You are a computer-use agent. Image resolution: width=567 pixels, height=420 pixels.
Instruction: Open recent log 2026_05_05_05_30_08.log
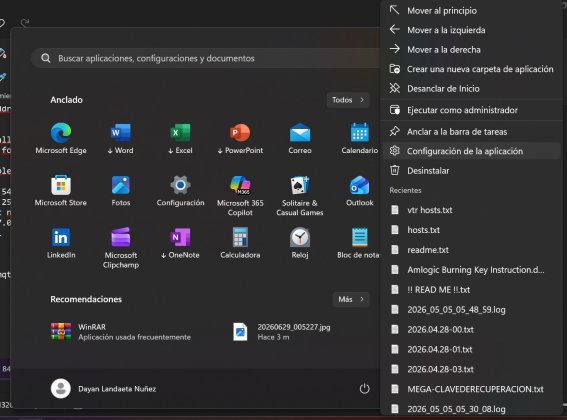point(471,409)
